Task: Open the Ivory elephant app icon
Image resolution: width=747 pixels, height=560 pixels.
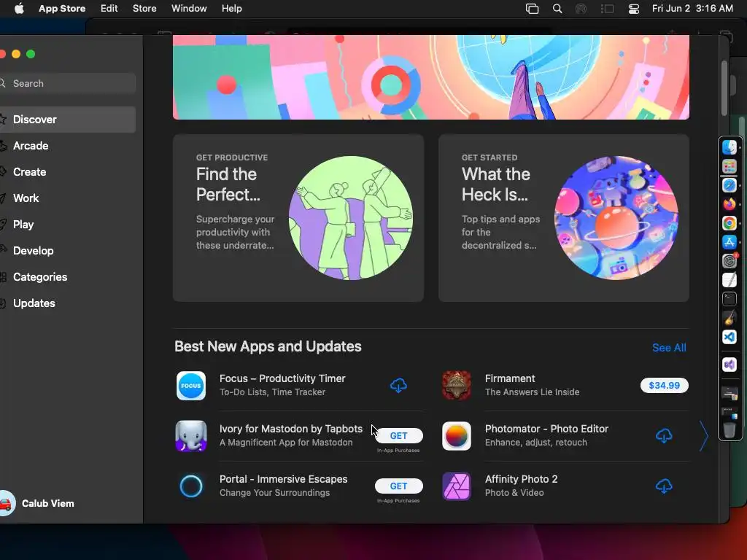Action: click(x=191, y=436)
